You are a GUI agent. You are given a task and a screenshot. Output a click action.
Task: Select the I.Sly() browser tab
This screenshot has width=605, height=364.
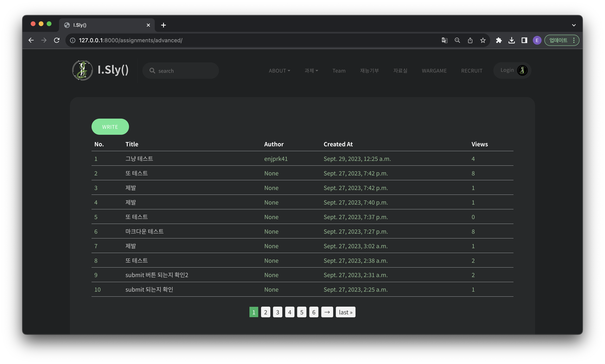(107, 25)
